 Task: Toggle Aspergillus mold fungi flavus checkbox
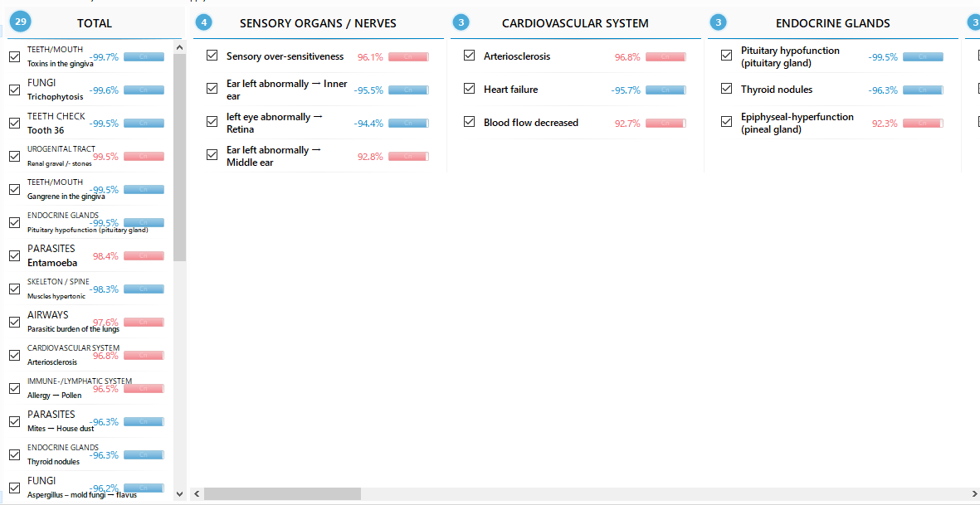pyautogui.click(x=14, y=488)
